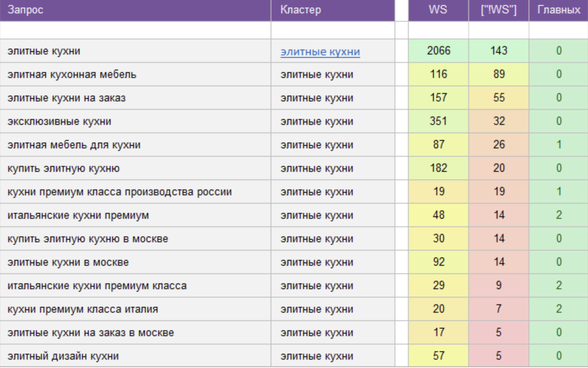Image resolution: width=588 pixels, height=368 pixels.
Task: Select the blank filter cell under Кластер
Action: tap(333, 30)
